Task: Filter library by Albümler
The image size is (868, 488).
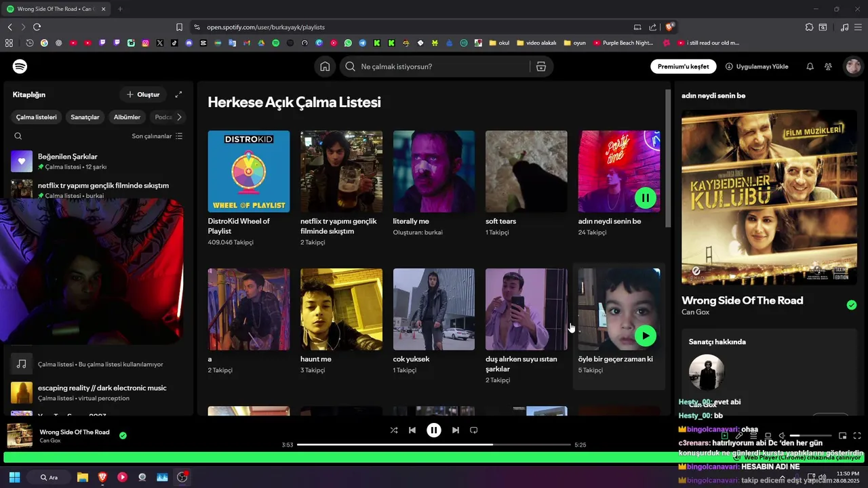Action: (x=127, y=117)
